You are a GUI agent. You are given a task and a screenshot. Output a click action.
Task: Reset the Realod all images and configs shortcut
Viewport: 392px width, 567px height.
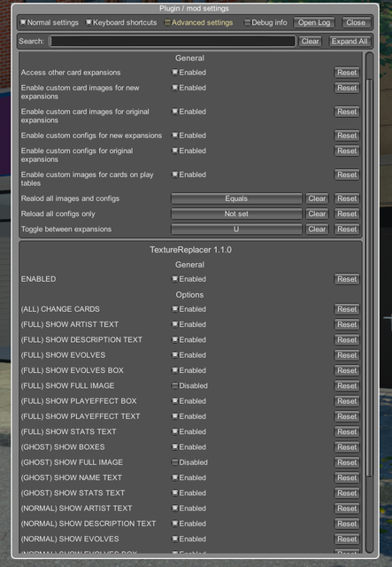click(x=347, y=198)
